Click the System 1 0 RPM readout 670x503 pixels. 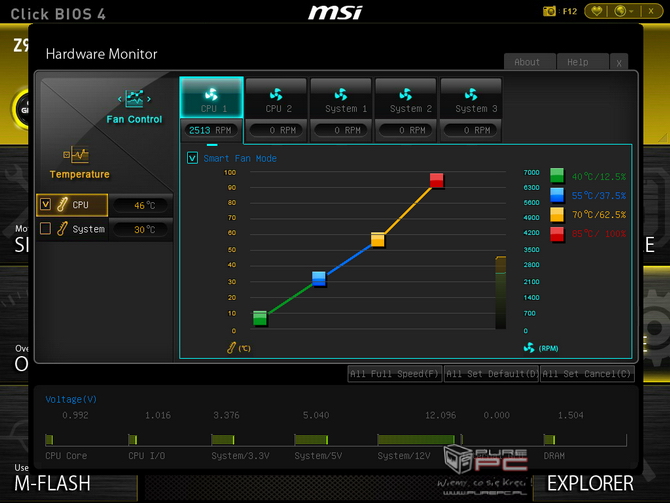pos(341,130)
